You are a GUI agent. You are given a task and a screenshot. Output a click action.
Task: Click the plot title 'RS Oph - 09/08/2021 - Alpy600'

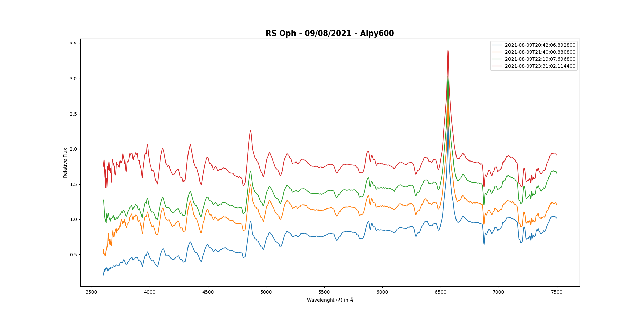tap(329, 33)
